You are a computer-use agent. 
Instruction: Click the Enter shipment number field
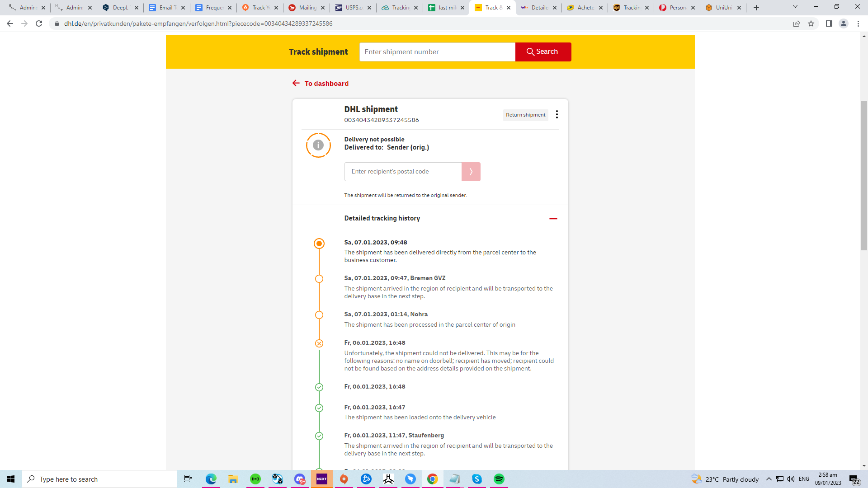pyautogui.click(x=437, y=52)
